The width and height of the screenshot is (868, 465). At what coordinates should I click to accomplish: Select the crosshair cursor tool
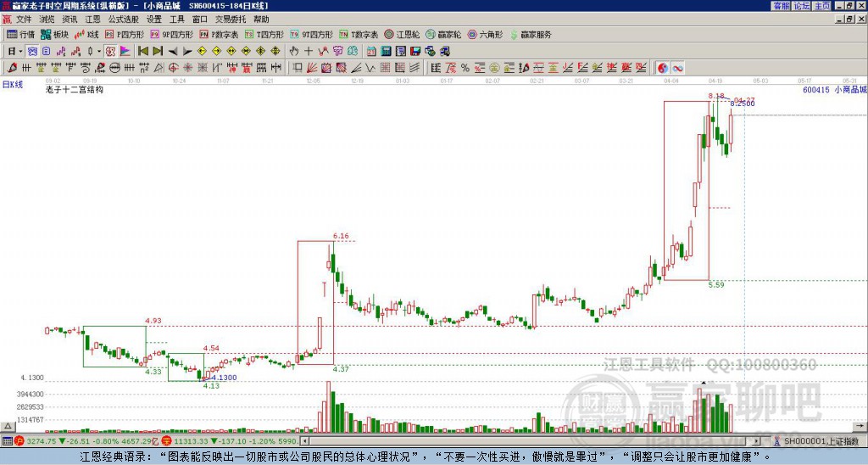pyautogui.click(x=309, y=52)
